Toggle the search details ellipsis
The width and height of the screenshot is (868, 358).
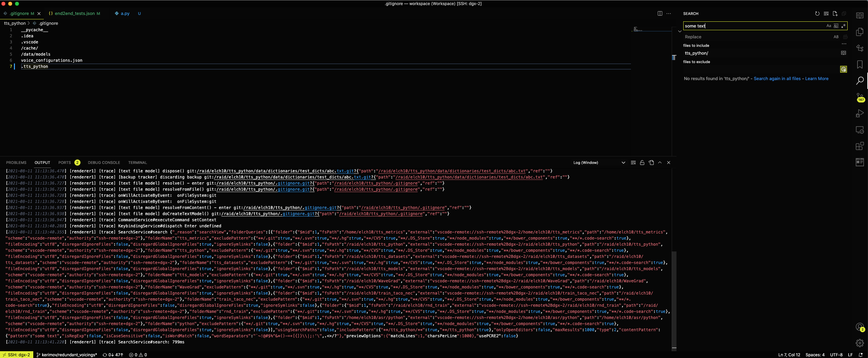(x=844, y=44)
